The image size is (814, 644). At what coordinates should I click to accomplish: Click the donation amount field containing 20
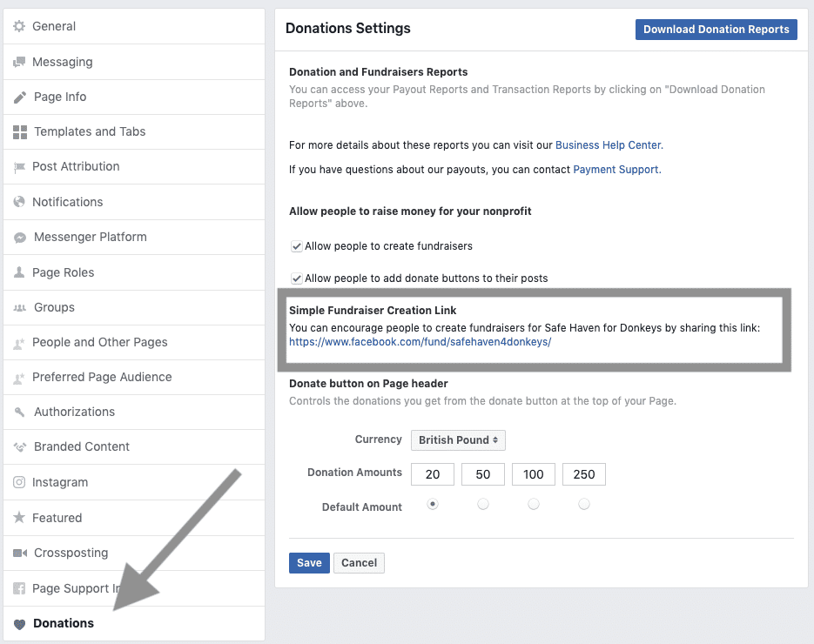pos(433,474)
